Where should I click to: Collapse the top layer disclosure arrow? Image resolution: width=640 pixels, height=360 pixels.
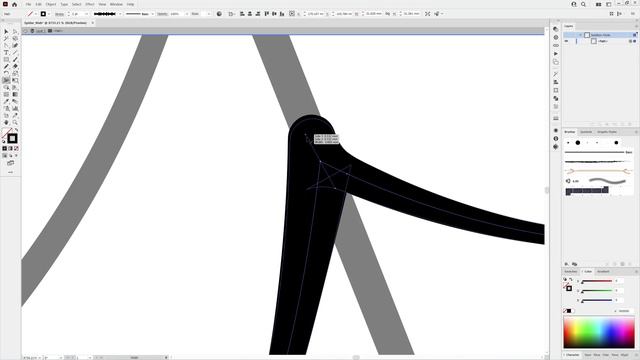tap(580, 35)
